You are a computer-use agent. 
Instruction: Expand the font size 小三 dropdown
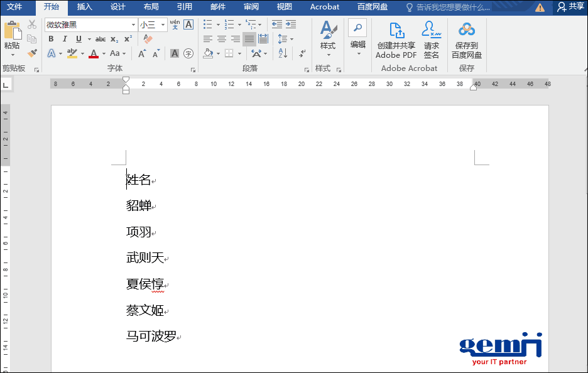pyautogui.click(x=163, y=25)
